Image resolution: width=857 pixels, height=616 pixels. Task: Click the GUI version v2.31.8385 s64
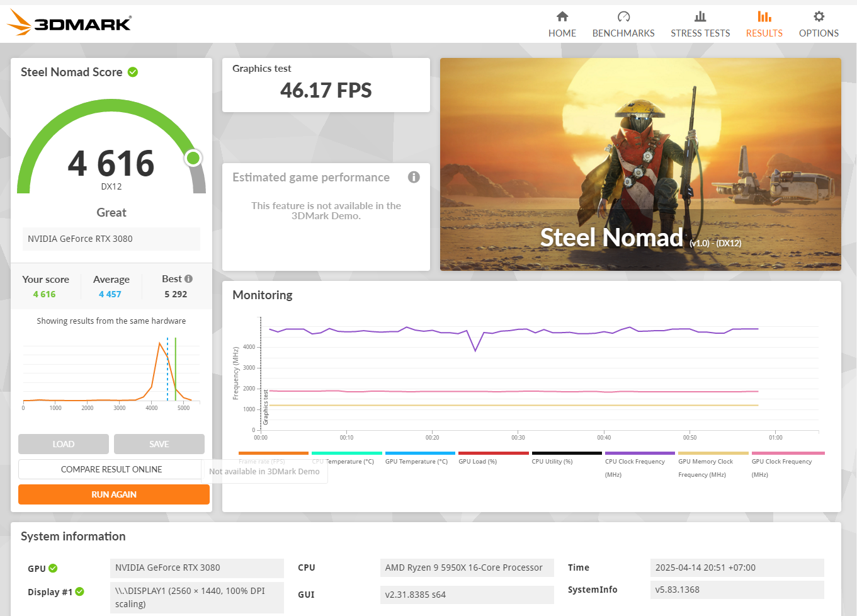pyautogui.click(x=467, y=595)
